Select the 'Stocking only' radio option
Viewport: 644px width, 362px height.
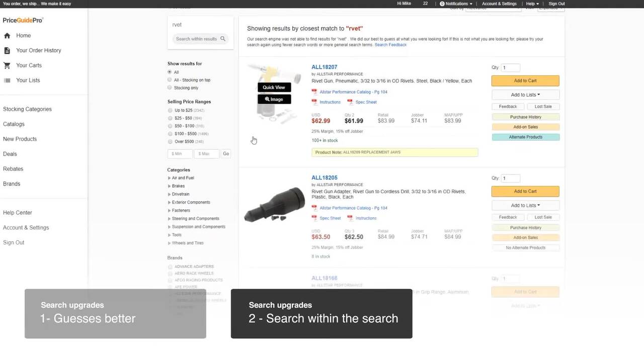click(170, 87)
